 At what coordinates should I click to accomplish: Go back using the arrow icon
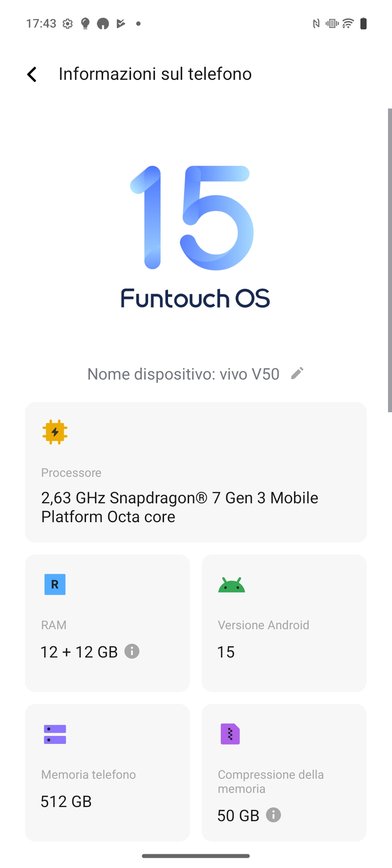click(x=32, y=74)
